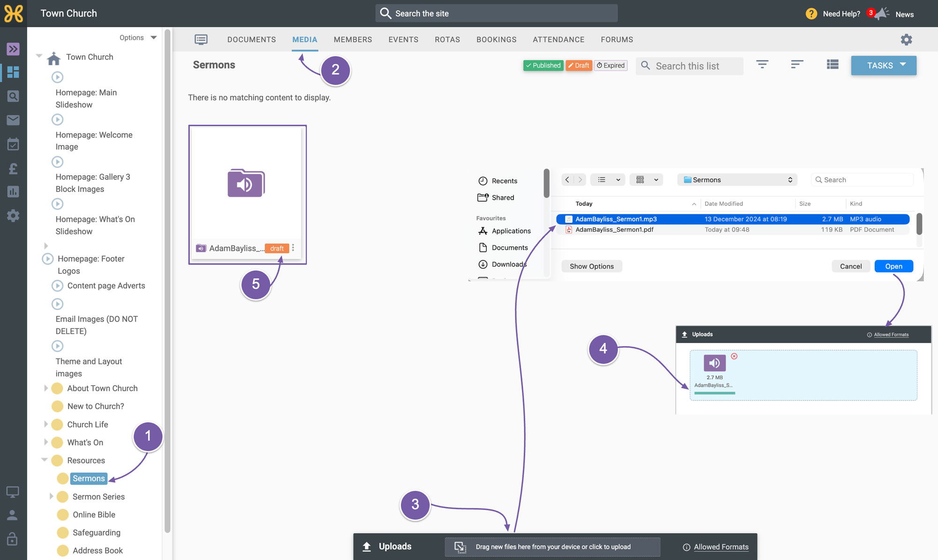
Task: Toggle the Draft status filter
Action: tap(579, 65)
